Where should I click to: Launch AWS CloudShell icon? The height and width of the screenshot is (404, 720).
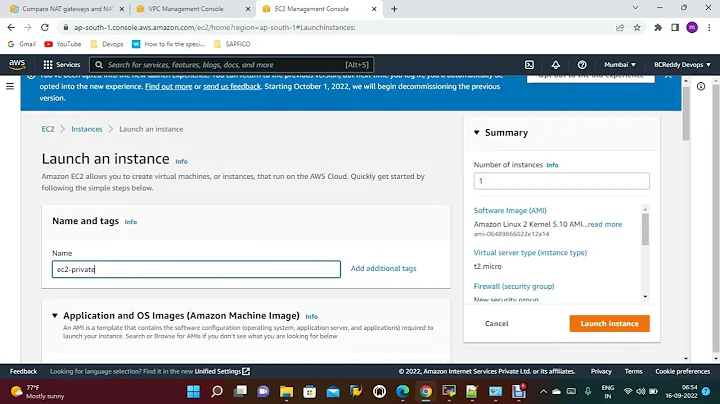(x=529, y=65)
